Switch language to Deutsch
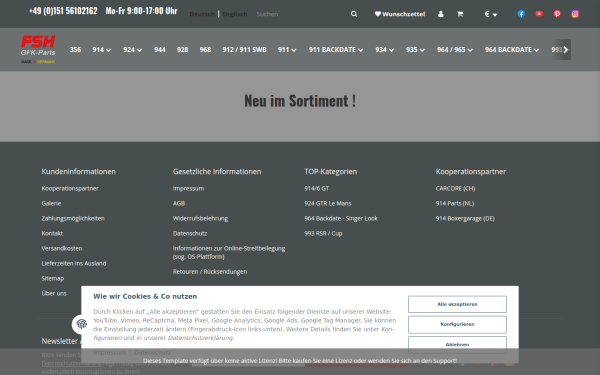600x375 pixels. [202, 14]
